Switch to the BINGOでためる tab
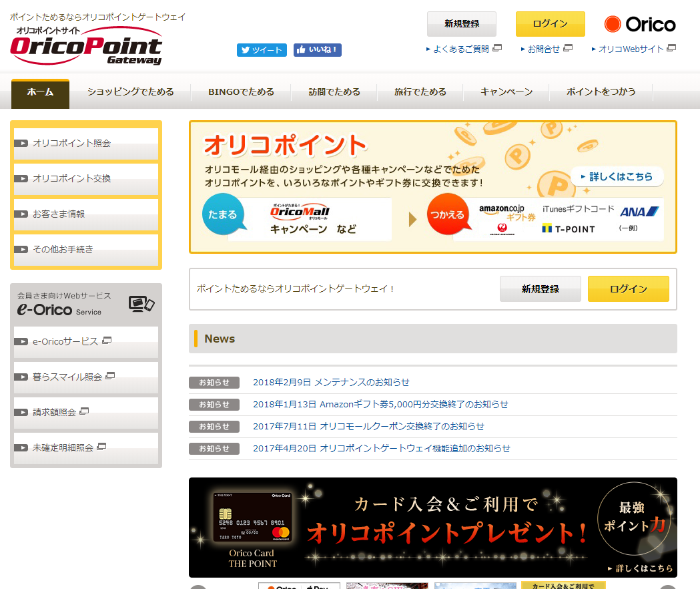This screenshot has width=700, height=589. (241, 92)
